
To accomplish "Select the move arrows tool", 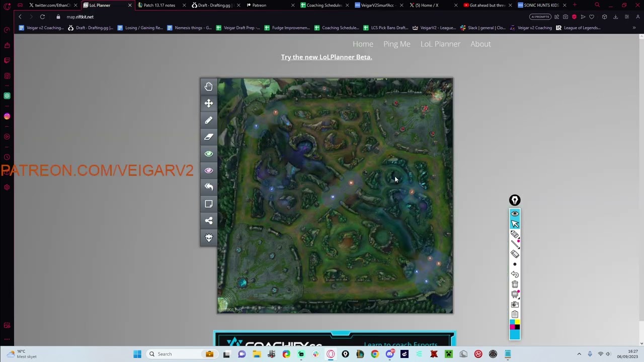I will point(209,103).
